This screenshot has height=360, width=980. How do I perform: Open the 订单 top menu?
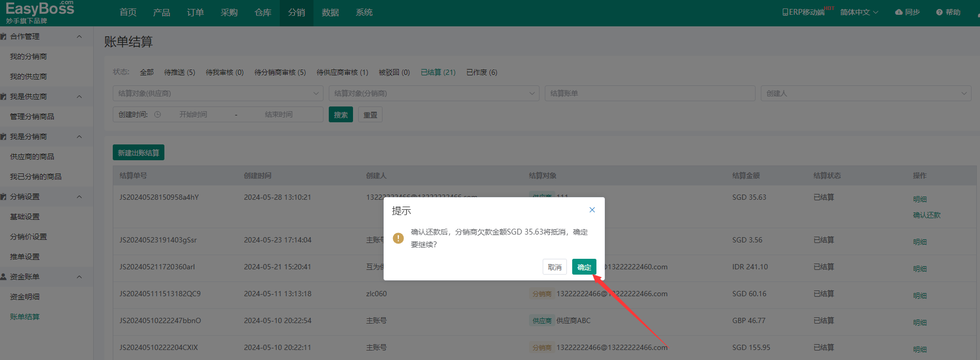pos(195,12)
